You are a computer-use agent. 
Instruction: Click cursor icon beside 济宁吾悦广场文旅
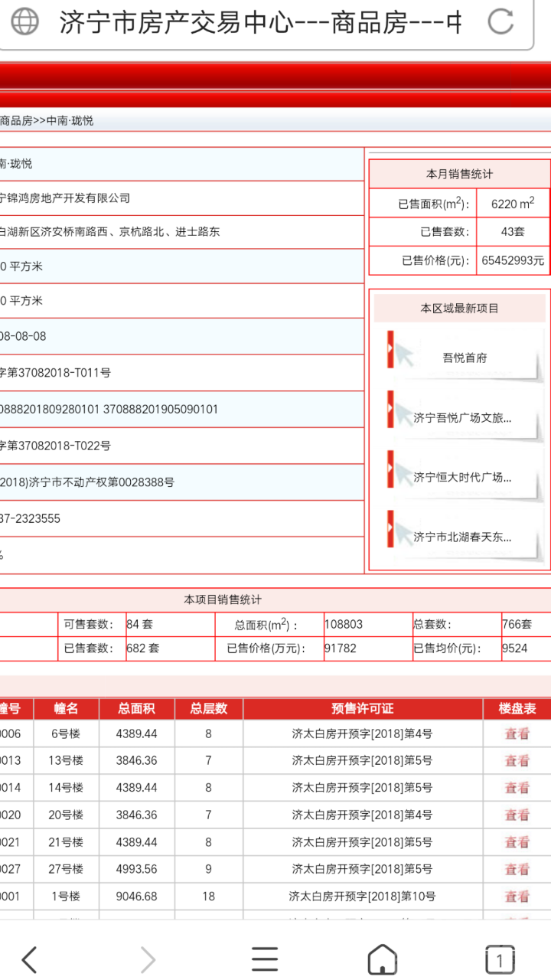click(x=399, y=410)
